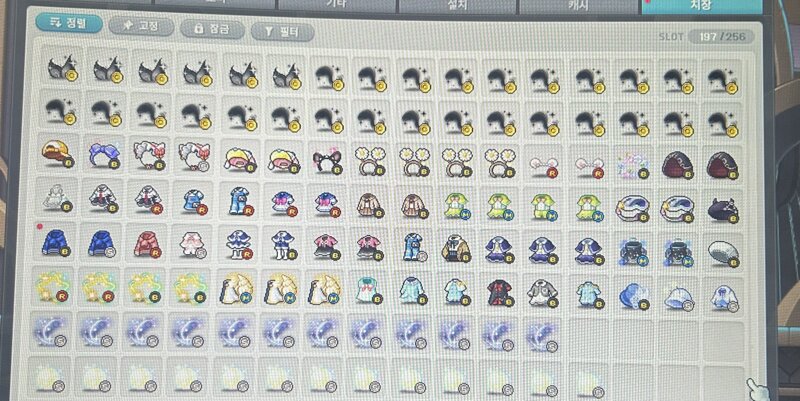Viewport: 800px width, 401px height.
Task: Click the SLOT 197/256 counter
Action: tap(707, 37)
